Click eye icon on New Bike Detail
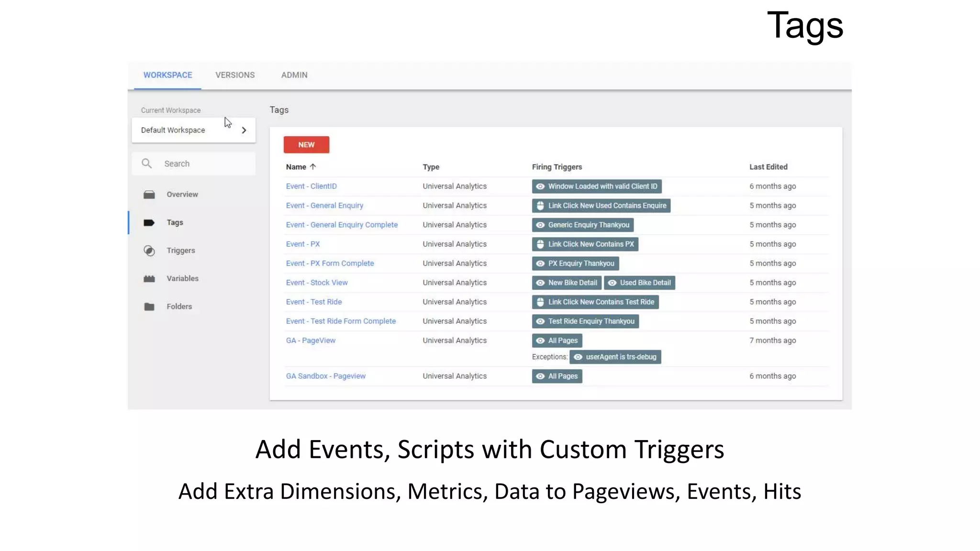This screenshot has height=551, width=980. point(540,283)
